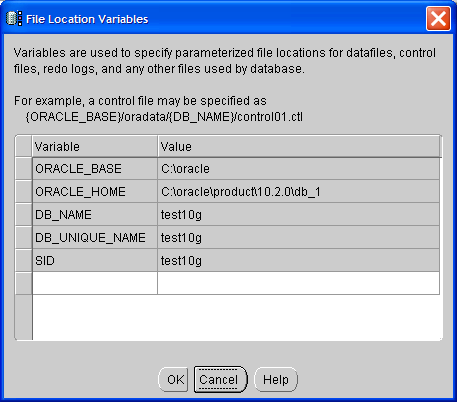Open Help for file location variables

pos(276,379)
